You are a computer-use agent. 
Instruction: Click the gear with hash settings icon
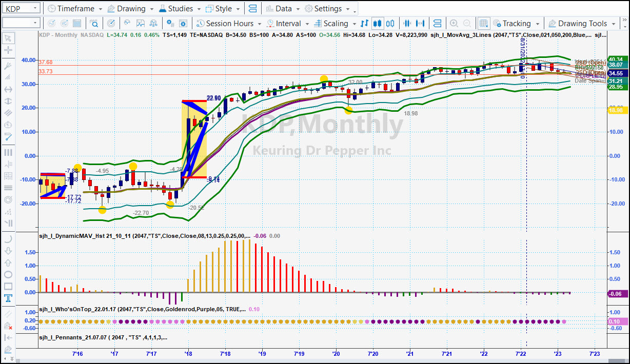coord(171,23)
